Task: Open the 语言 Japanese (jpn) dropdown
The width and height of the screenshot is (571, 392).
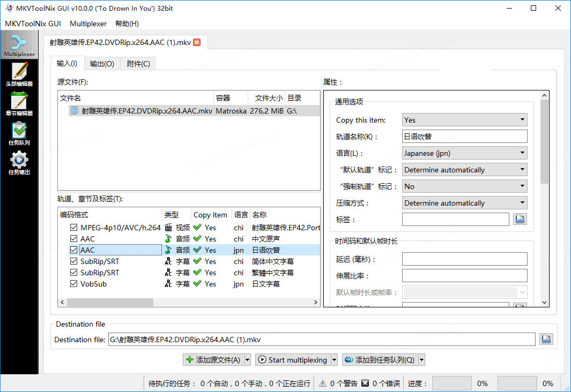Action: (465, 153)
